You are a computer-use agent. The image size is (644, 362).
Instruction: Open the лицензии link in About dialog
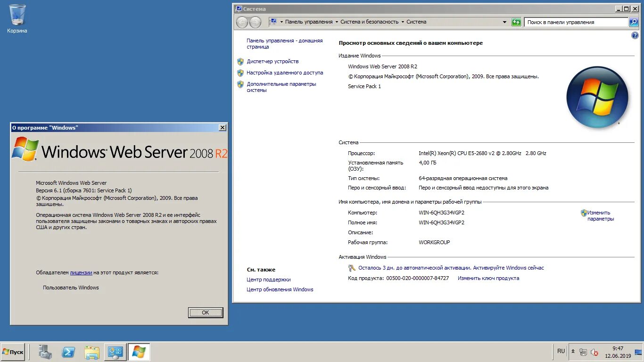click(81, 272)
